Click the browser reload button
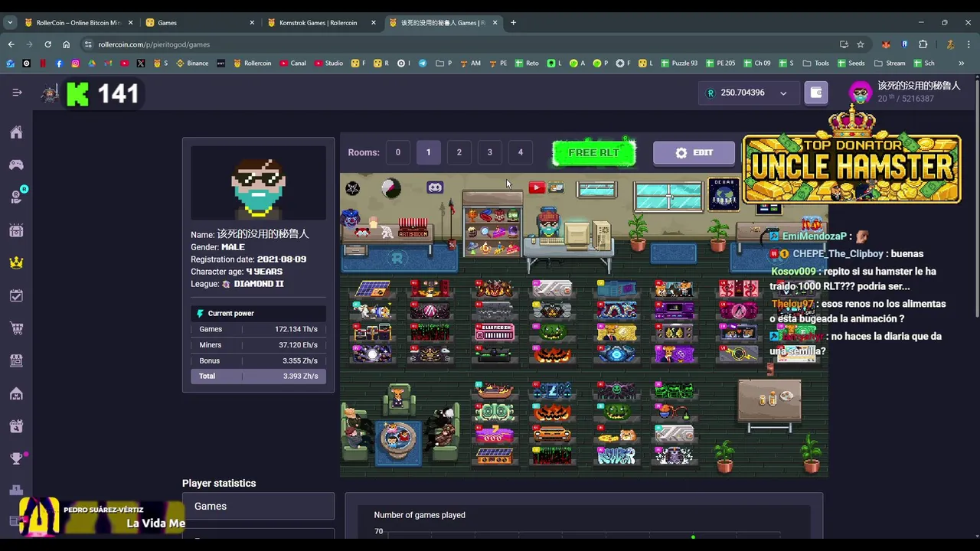980x551 pixels. point(47,44)
